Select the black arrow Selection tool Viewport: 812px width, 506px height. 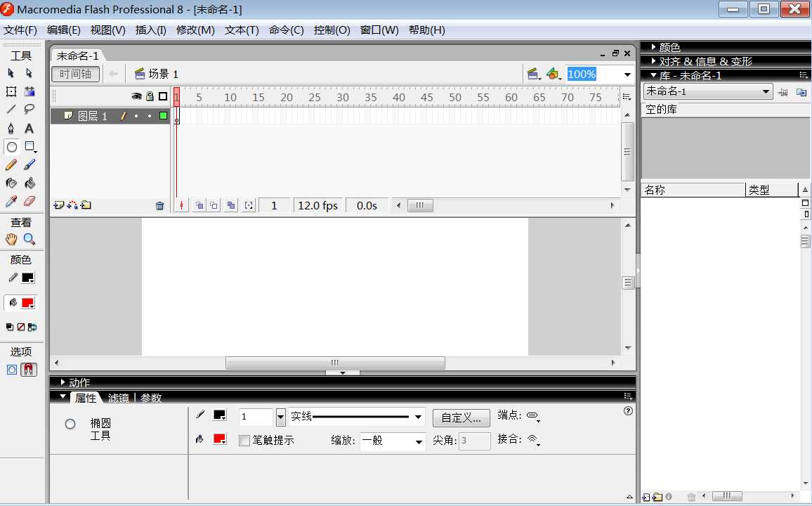click(11, 73)
